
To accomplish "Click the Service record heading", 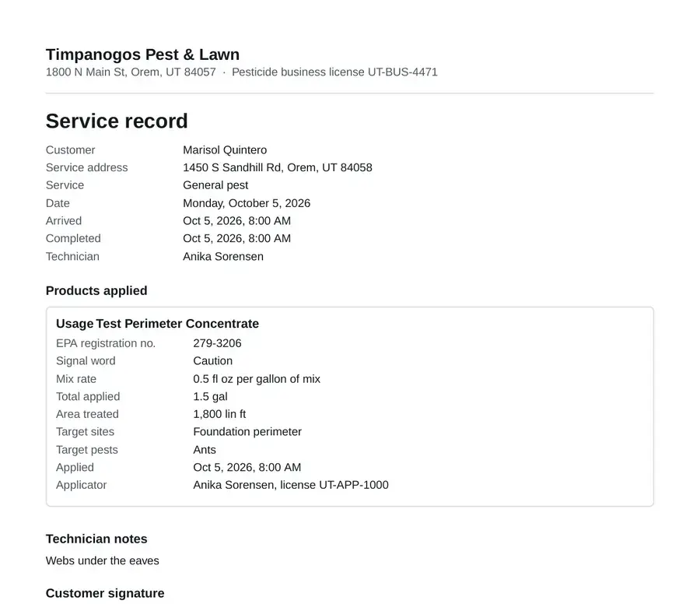I will [x=117, y=121].
